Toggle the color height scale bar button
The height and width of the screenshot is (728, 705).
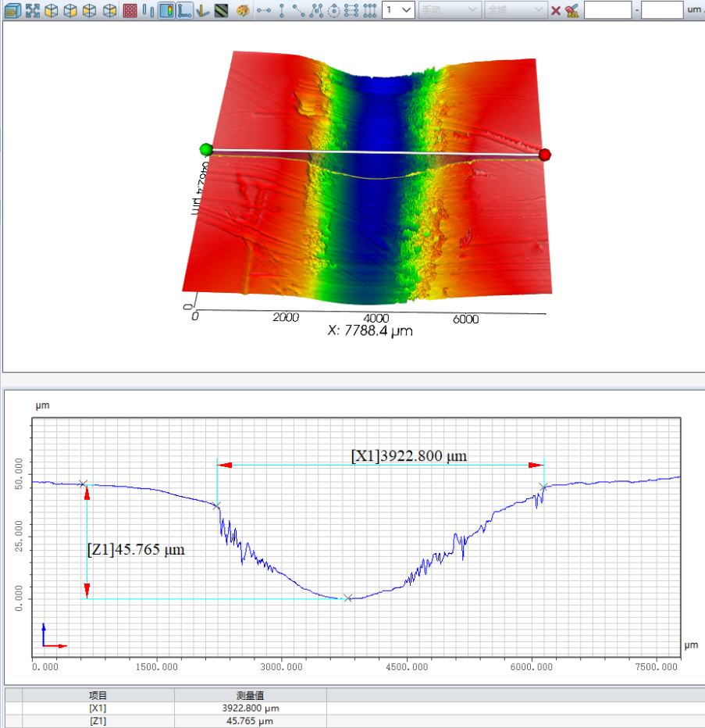tap(166, 10)
